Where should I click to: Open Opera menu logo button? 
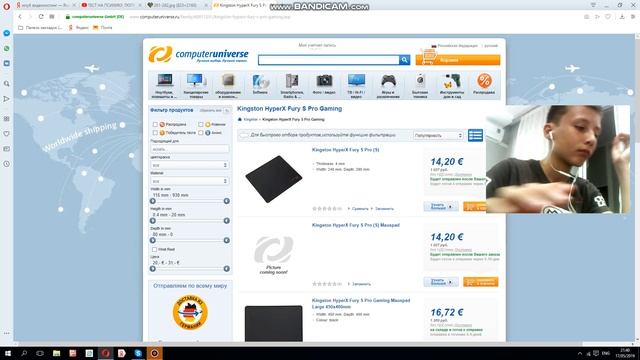coord(6,6)
